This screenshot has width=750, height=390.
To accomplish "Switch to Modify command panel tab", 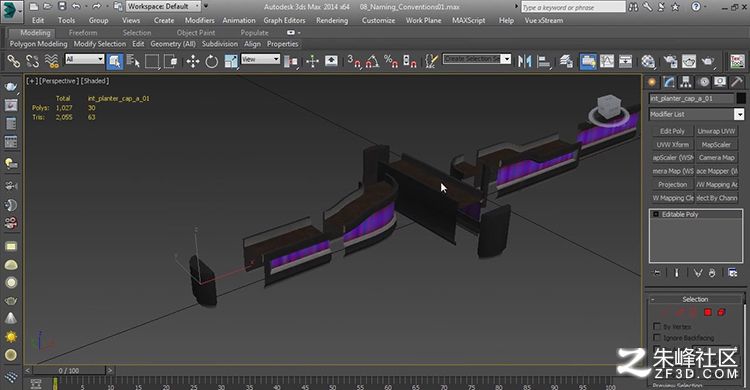I will (669, 82).
